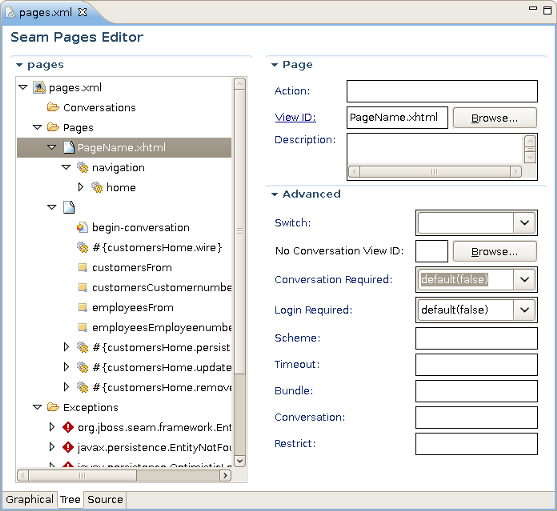Click the tree scroll-down arrow

tap(240, 461)
